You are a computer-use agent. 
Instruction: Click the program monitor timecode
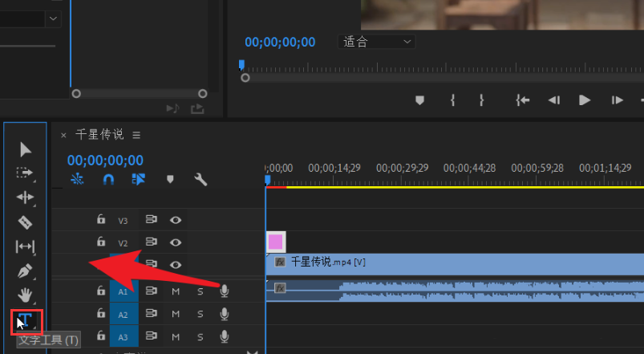click(x=280, y=42)
